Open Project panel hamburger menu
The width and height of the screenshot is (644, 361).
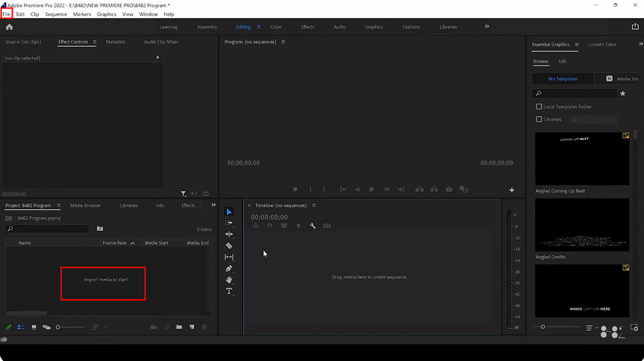pos(58,205)
